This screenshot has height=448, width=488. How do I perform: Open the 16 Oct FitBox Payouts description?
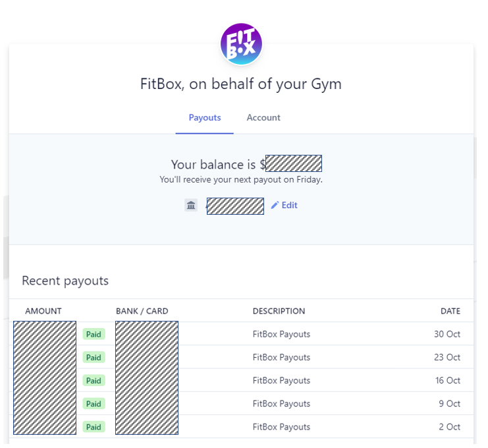pos(281,380)
